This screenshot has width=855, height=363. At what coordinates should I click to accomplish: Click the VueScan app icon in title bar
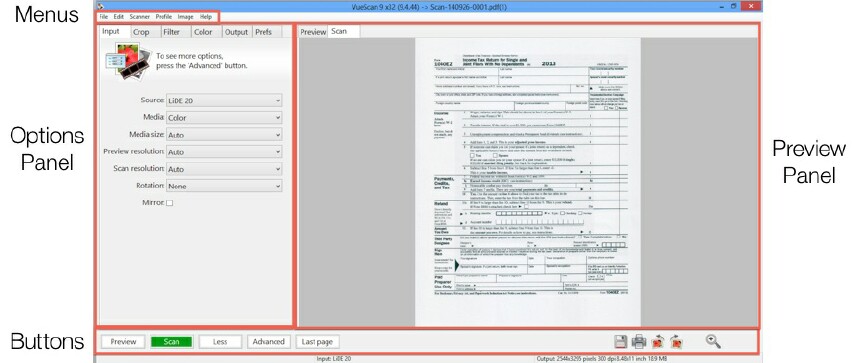tap(100, 6)
